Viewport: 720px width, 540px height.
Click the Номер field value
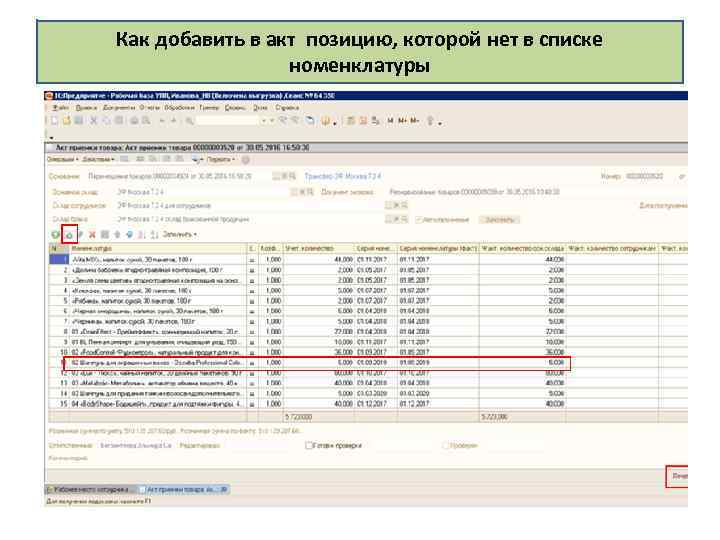coord(645,176)
